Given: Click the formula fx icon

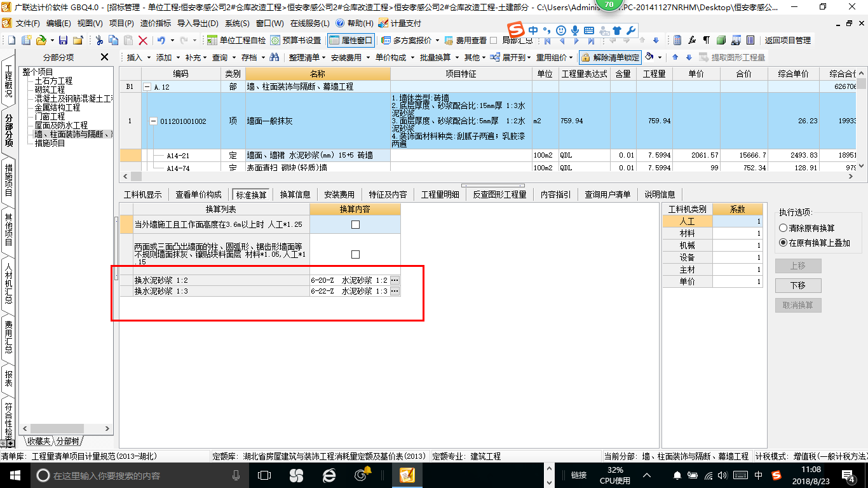Looking at the screenshot, I should tap(692, 40).
